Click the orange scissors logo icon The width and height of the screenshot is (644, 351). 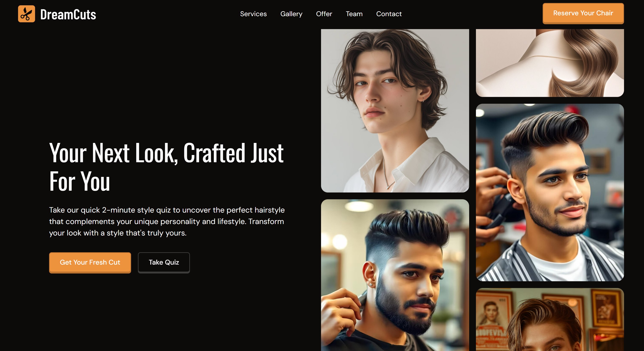27,14
